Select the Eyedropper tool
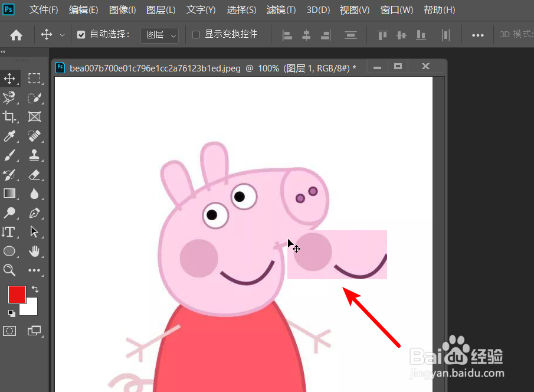534x392 pixels. tap(9, 136)
